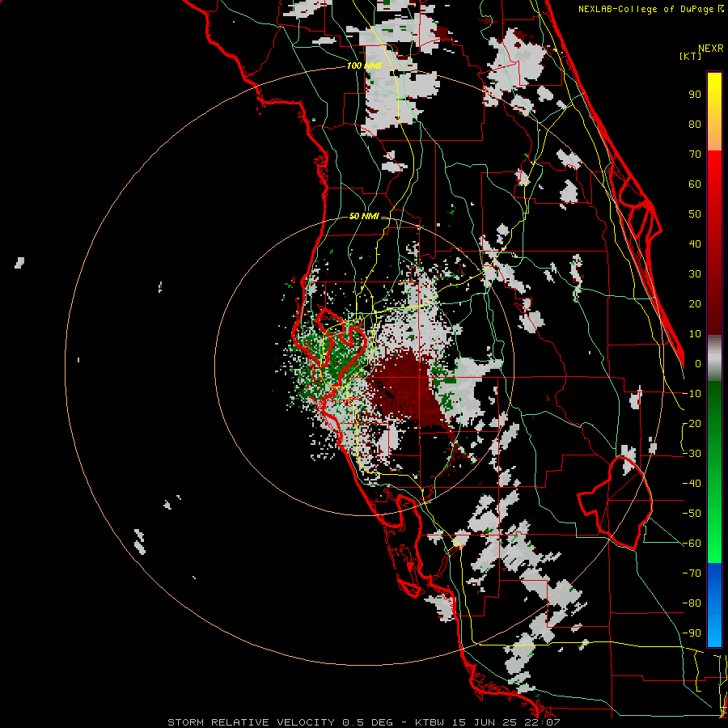Click the positive 10 scale value
Viewport: 728px width, 728px height.
(x=695, y=334)
